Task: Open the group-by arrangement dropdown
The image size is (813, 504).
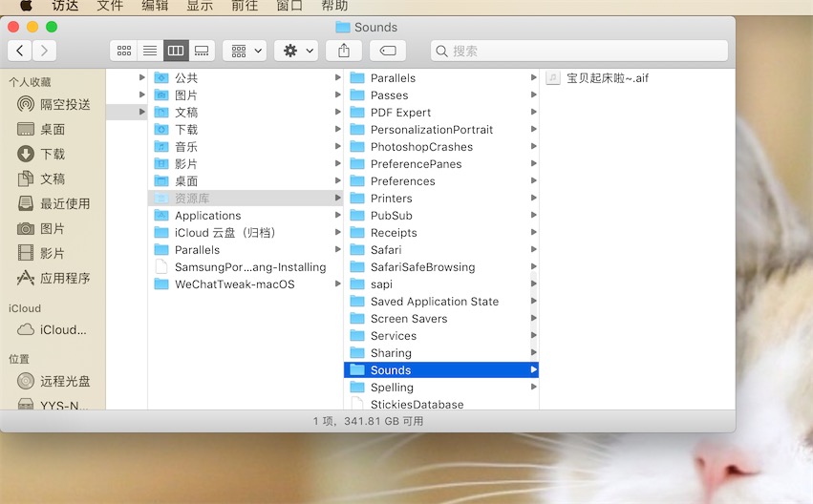Action: [245, 51]
